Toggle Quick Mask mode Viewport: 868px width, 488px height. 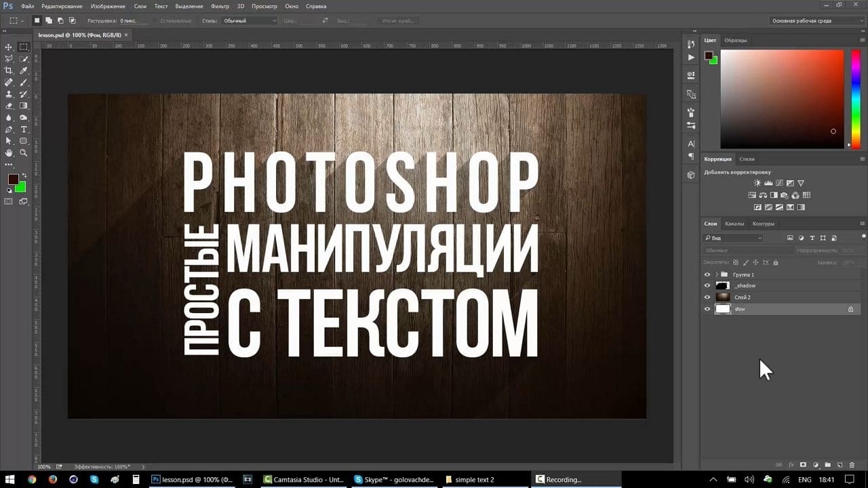pyautogui.click(x=9, y=201)
